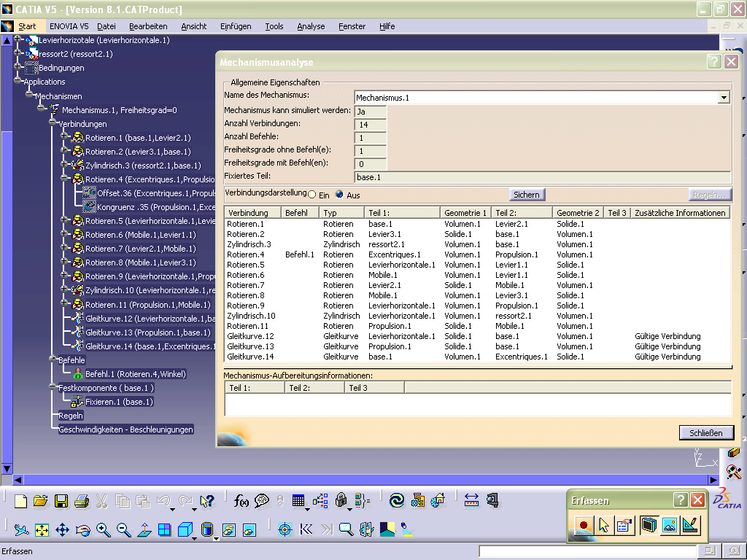747x560 pixels.
Task: Click the Schließen button
Action: pos(706,433)
